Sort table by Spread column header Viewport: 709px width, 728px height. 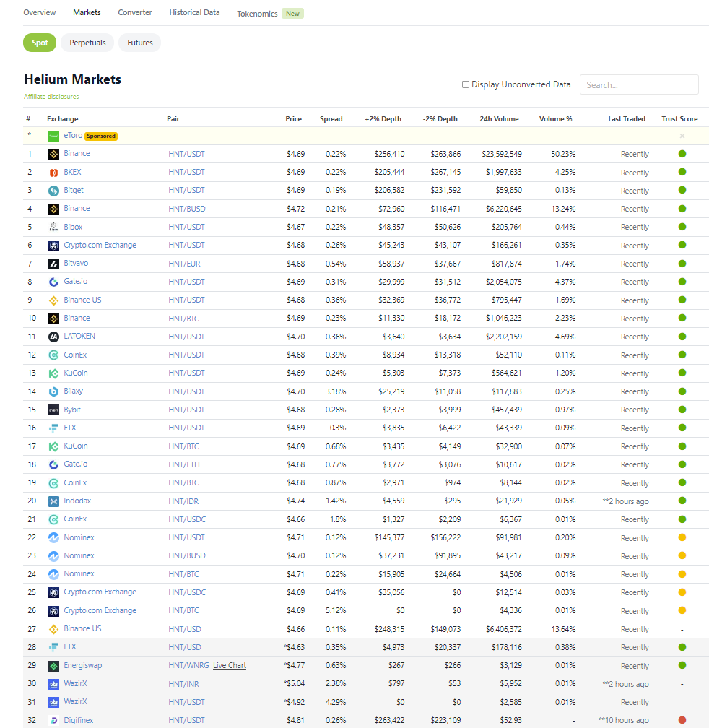[331, 119]
